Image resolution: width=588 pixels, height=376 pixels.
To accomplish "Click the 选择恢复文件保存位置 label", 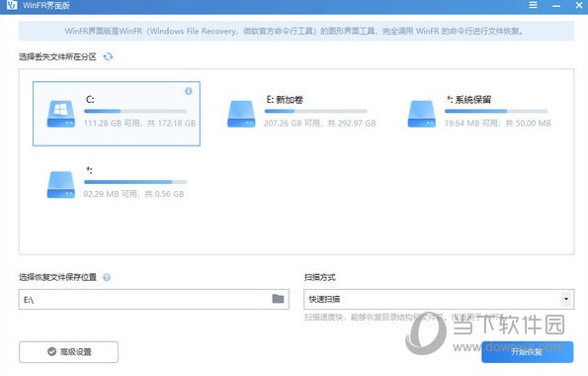I will [57, 278].
